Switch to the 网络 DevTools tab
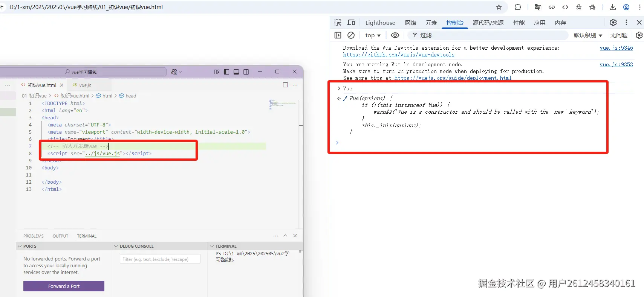This screenshot has height=297, width=644. (x=411, y=23)
